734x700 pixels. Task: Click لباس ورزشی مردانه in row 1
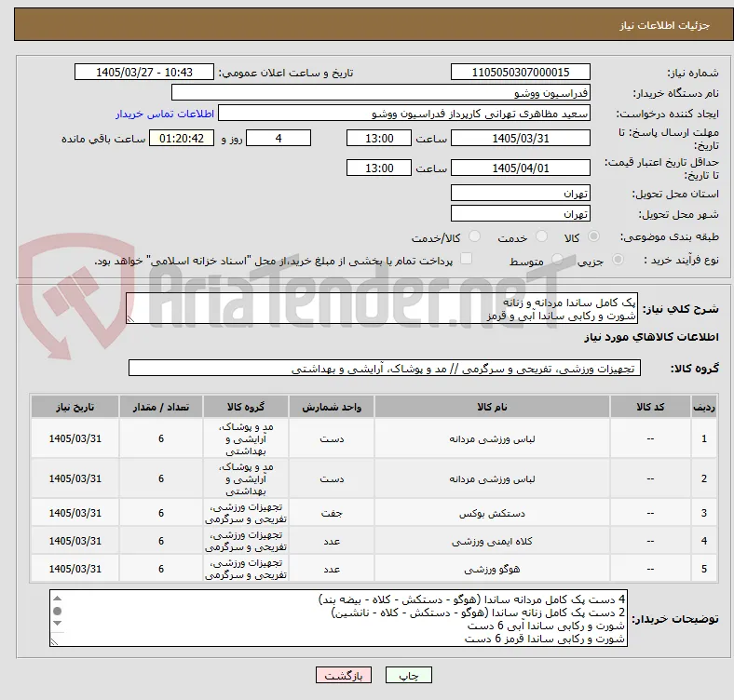click(492, 439)
